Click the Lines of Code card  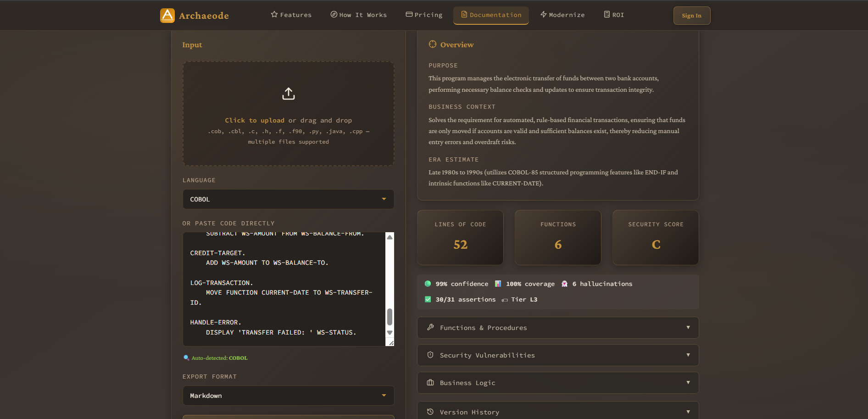pyautogui.click(x=460, y=238)
